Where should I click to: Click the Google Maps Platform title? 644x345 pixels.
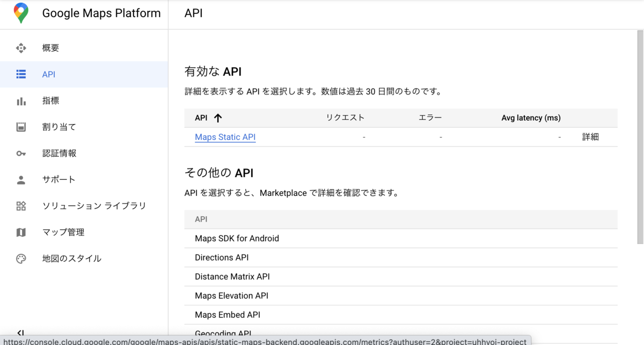point(101,13)
